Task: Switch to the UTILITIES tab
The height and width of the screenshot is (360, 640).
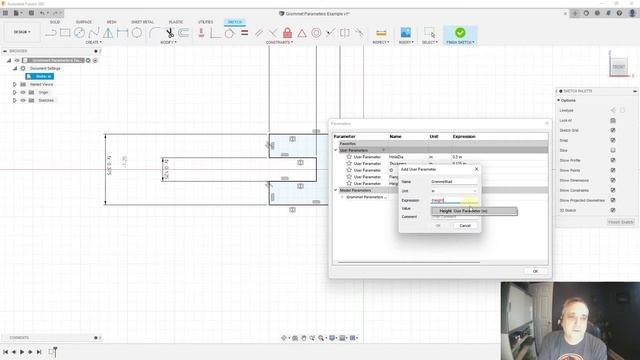Action: click(205, 22)
